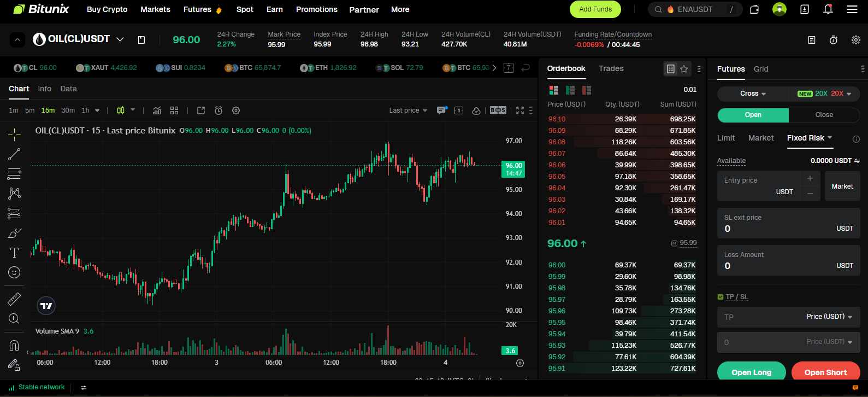This screenshot has height=397, width=868.
Task: Open the chart Data tab
Action: 68,89
